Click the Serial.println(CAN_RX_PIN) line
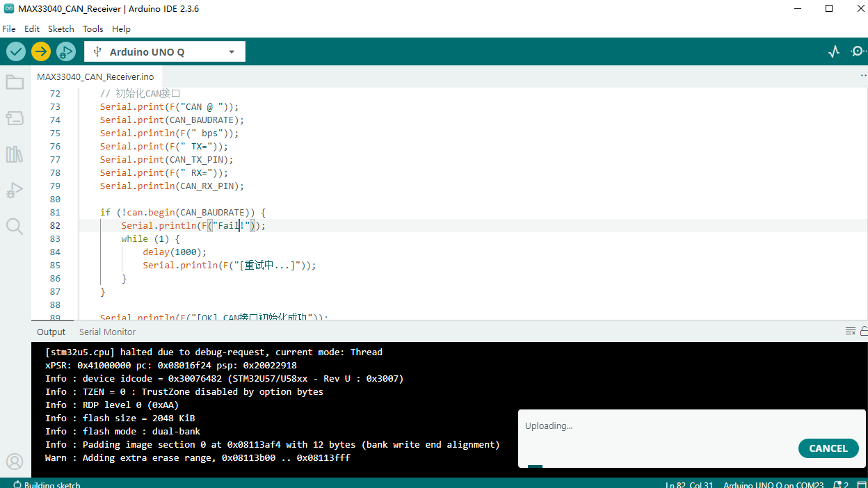The image size is (868, 488). pyautogui.click(x=172, y=186)
